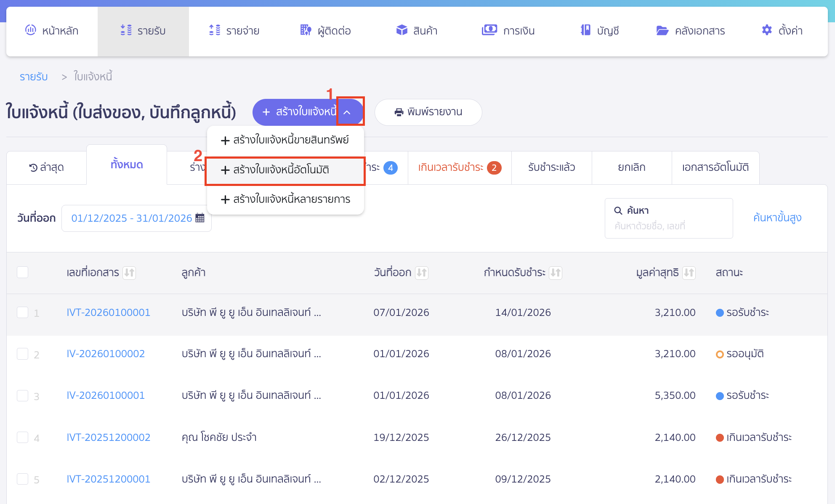Collapse the create invoice dropdown chevron

pos(347,111)
